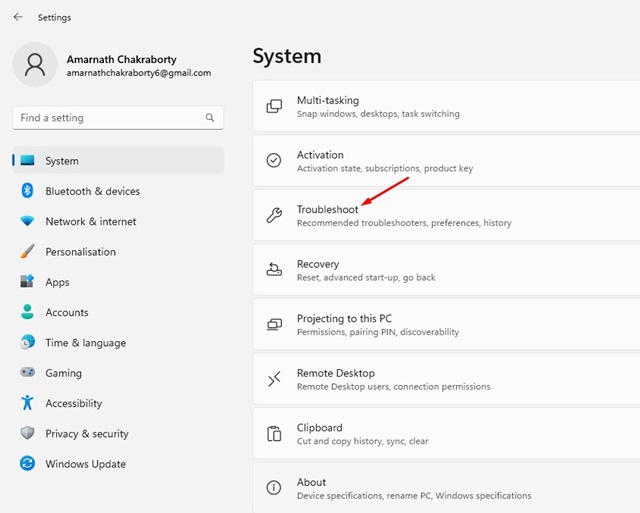This screenshot has width=640, height=513.
Task: Click the back arrow in Settings
Action: [18, 17]
